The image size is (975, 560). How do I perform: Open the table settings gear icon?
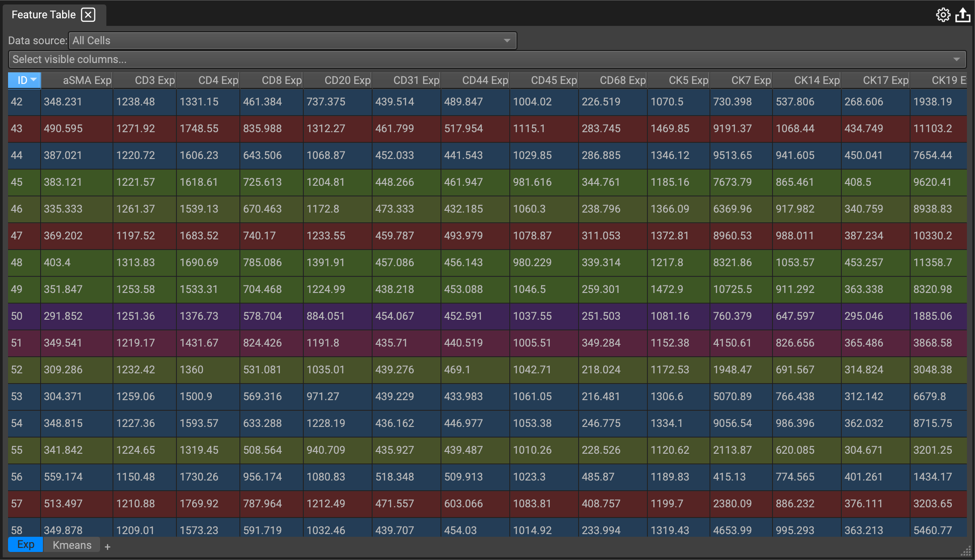click(x=943, y=15)
